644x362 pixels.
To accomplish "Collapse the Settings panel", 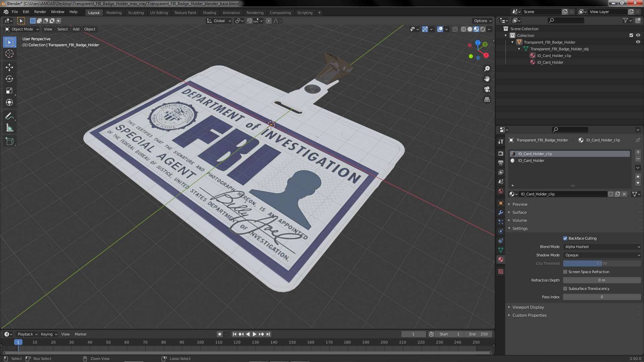I will pos(520,229).
